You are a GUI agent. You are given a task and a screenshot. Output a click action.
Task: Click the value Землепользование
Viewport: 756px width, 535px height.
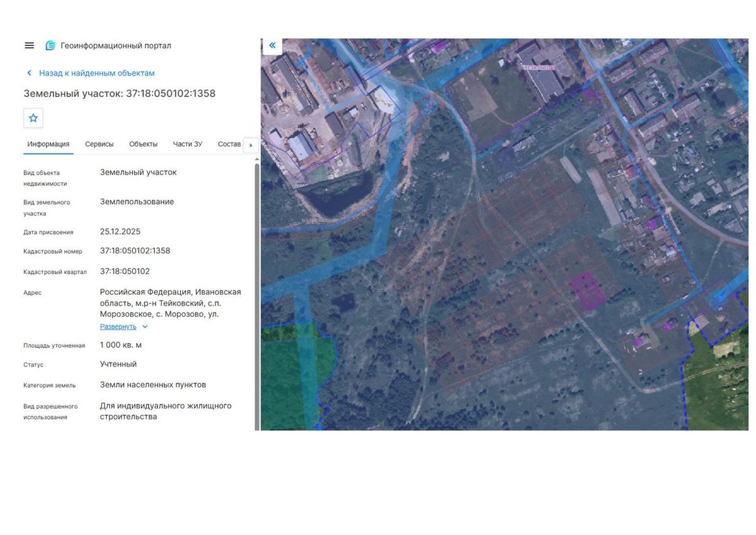click(137, 202)
